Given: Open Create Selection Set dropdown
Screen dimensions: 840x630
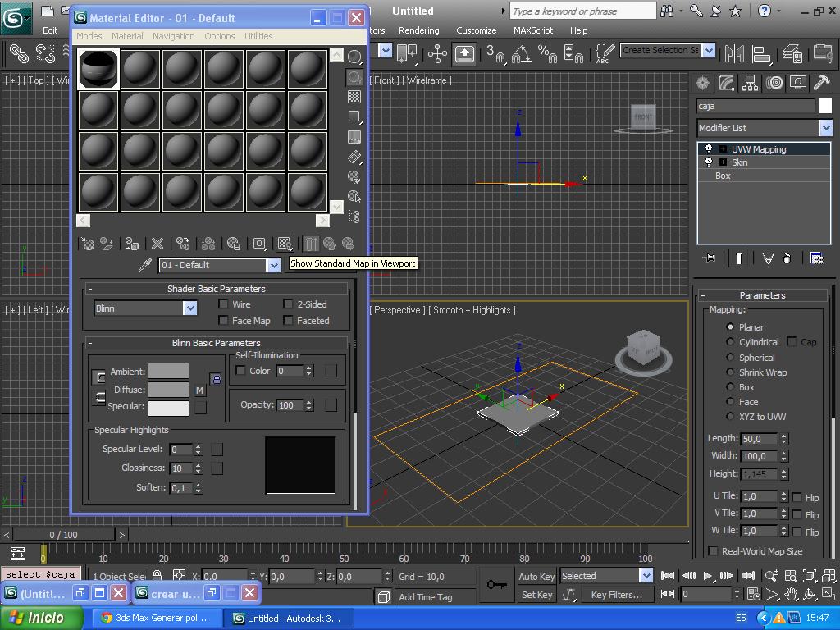Looking at the screenshot, I should pyautogui.click(x=709, y=50).
